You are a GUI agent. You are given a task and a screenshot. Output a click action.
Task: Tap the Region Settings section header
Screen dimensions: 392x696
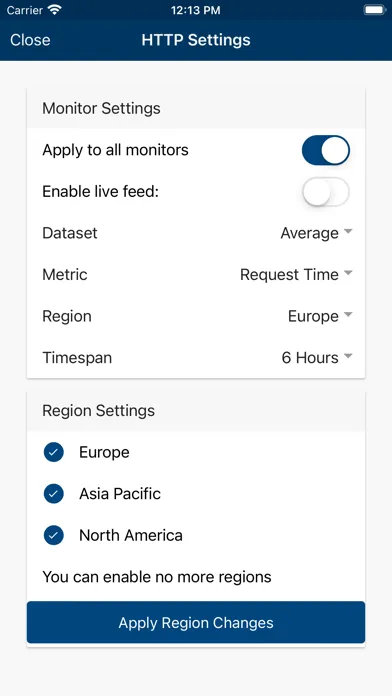pyautogui.click(x=196, y=411)
